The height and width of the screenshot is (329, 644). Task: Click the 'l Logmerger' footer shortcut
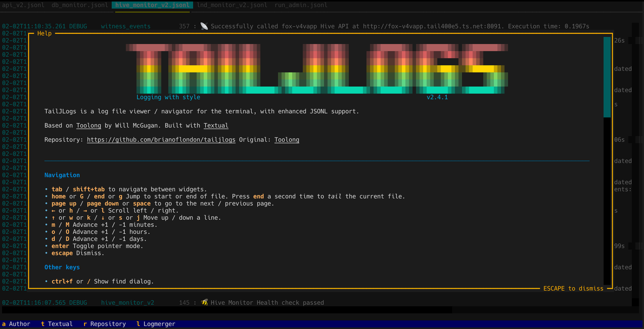point(155,324)
